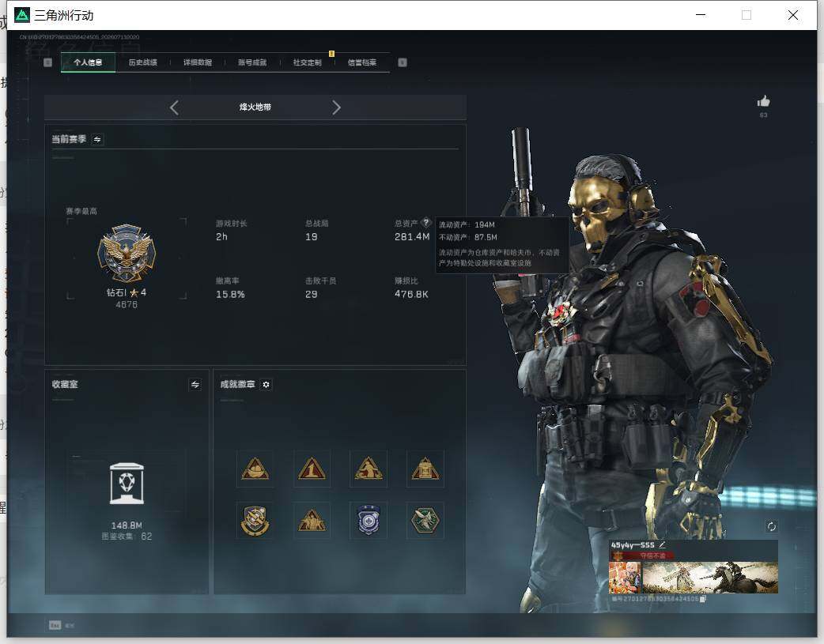Open the 成就徽章 settings gear

pos(266,385)
